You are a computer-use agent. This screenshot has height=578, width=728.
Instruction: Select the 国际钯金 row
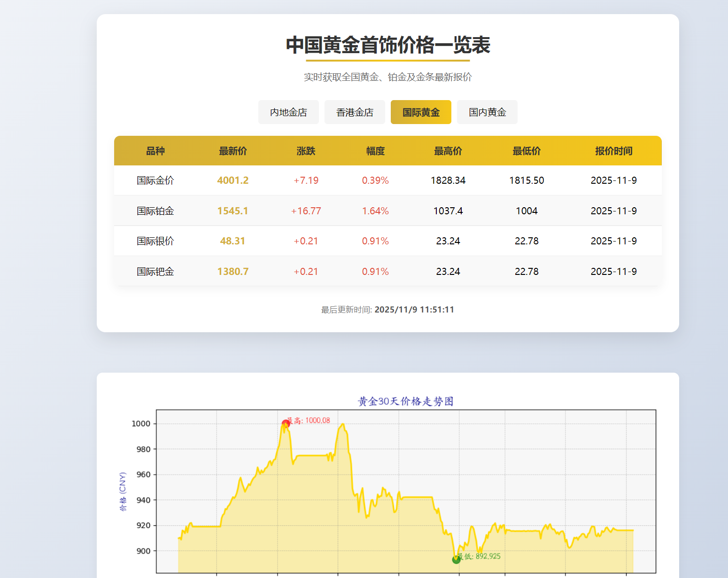click(x=329, y=271)
